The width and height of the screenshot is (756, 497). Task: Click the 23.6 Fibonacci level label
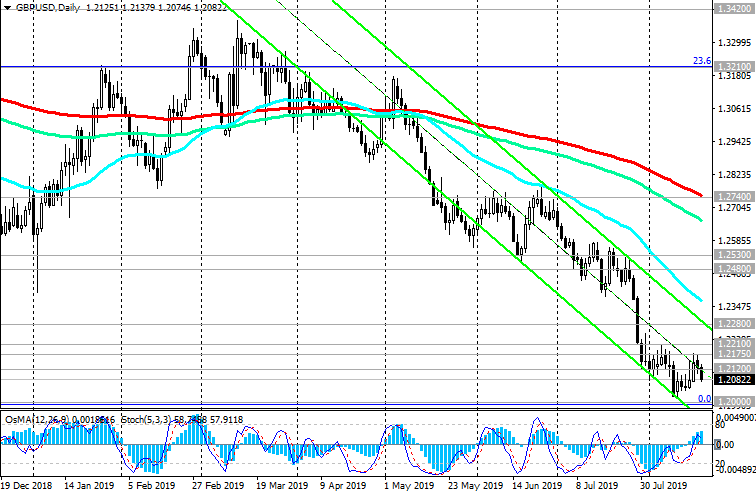point(701,61)
